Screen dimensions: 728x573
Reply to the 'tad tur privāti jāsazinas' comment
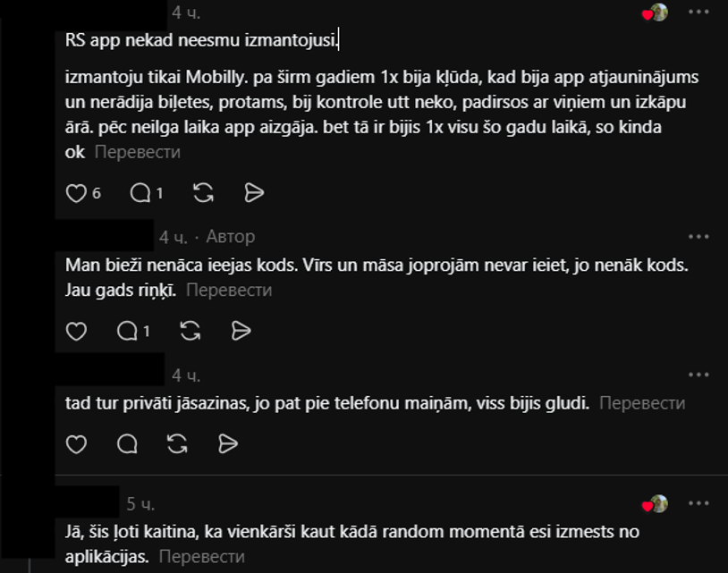point(127,444)
